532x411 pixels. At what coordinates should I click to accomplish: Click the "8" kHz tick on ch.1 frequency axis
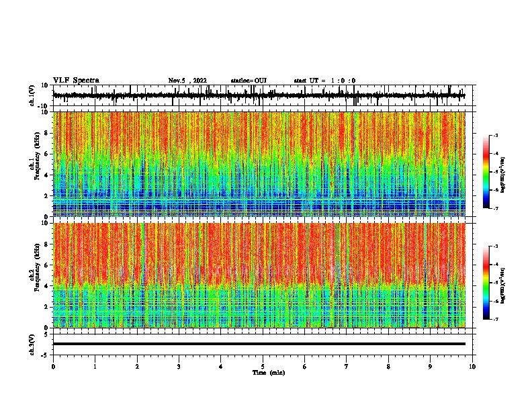(46, 133)
